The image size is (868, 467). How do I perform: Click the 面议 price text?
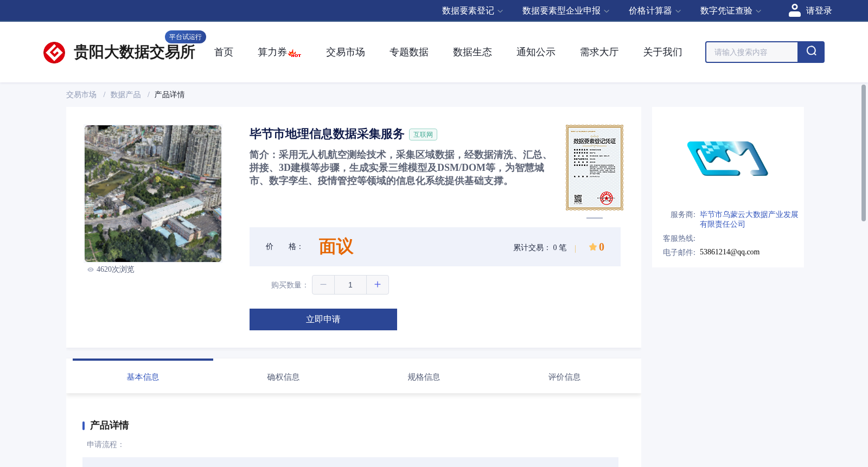[x=336, y=247]
